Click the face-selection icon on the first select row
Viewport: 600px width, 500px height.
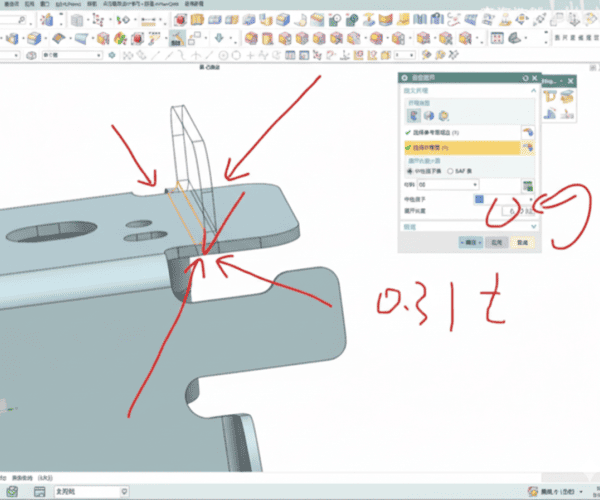coord(527,133)
